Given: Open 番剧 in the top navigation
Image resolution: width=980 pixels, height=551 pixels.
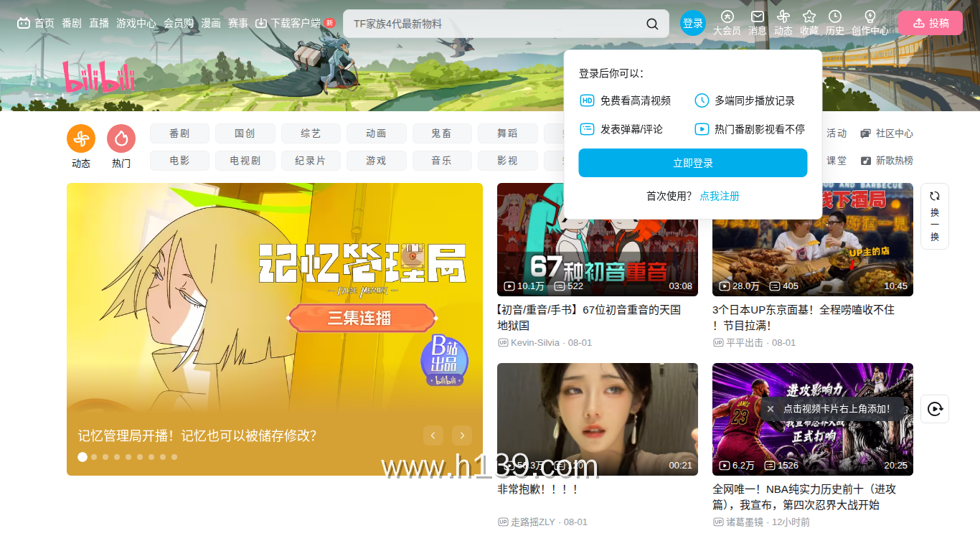Looking at the screenshot, I should (x=72, y=23).
